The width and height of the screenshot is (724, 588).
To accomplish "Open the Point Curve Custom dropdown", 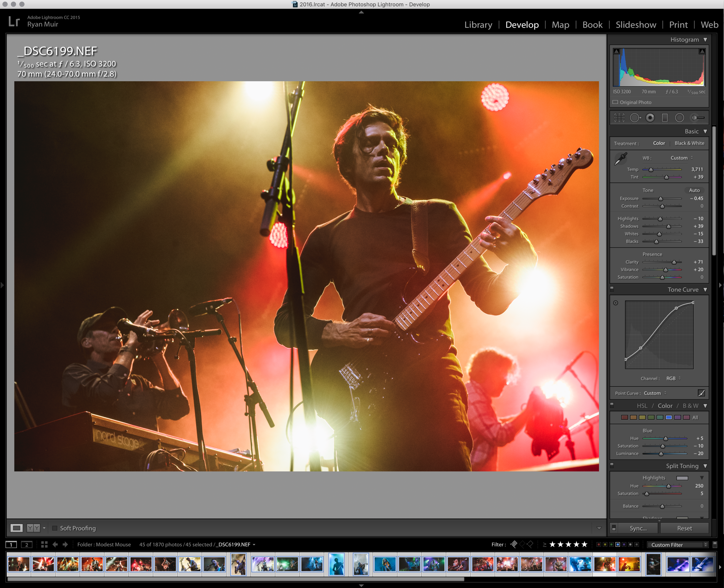I will pos(655,393).
